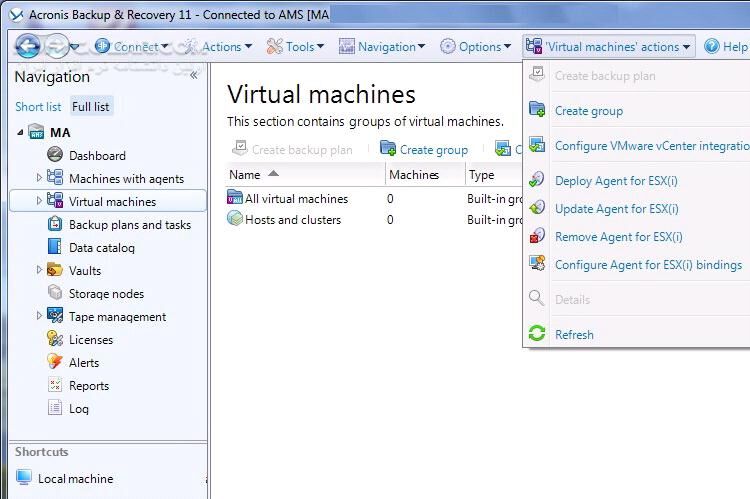This screenshot has height=499, width=750.
Task: Click the Deploy Agent for ESX(i) icon
Action: click(537, 181)
